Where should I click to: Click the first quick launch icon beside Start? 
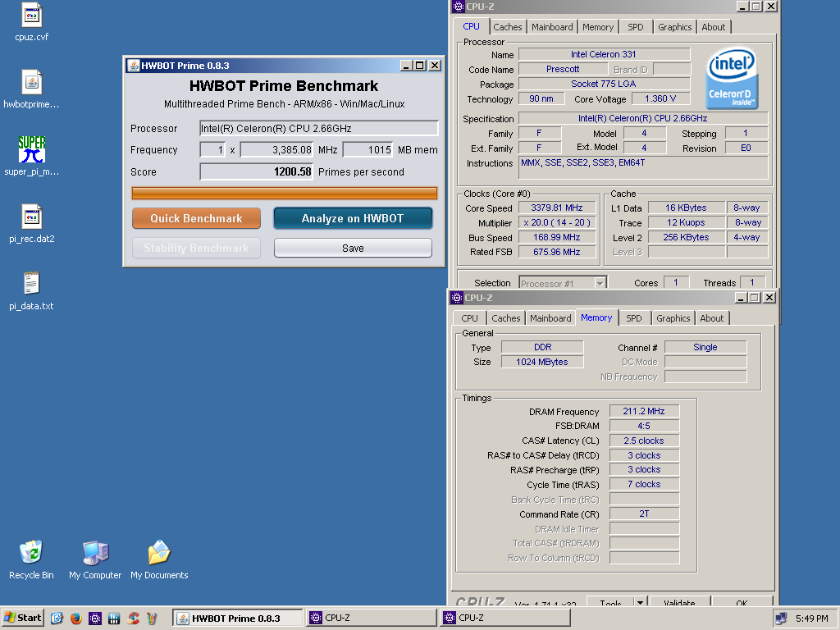(57, 619)
